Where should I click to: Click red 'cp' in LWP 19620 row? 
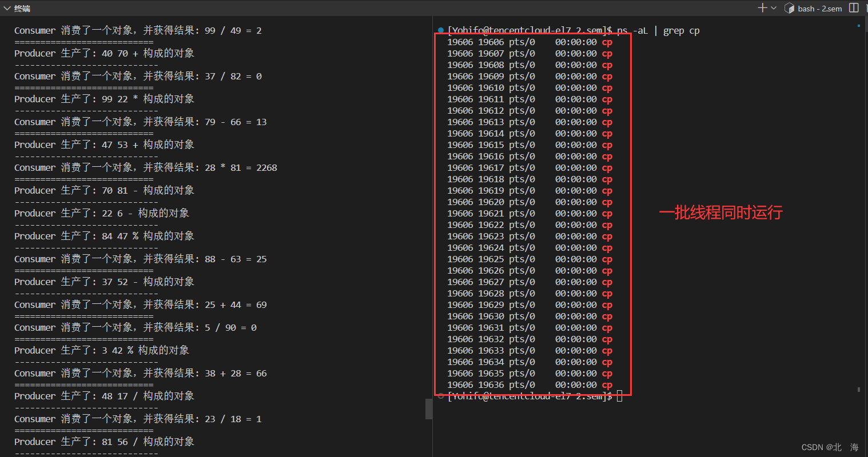click(607, 202)
